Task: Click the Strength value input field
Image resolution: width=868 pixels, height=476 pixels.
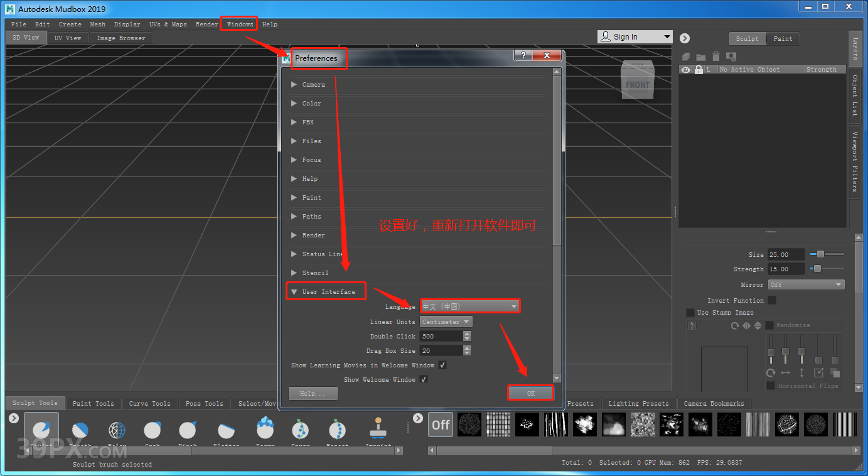Action: click(786, 269)
